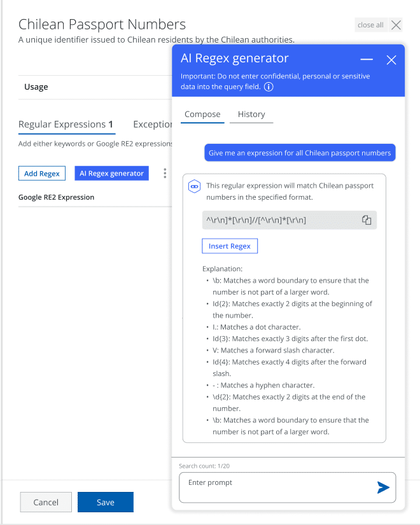Image resolution: width=420 pixels, height=525 pixels.
Task: Switch to the History tab
Action: pos(251,115)
